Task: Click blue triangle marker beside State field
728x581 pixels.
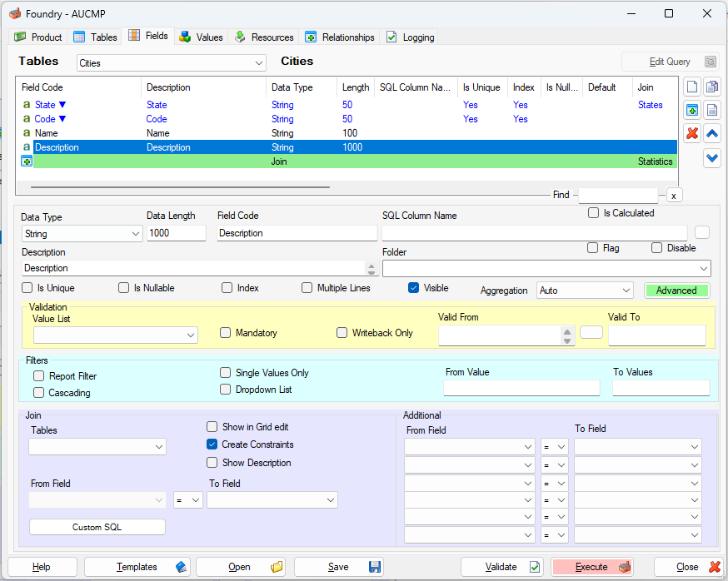Action: 62,105
